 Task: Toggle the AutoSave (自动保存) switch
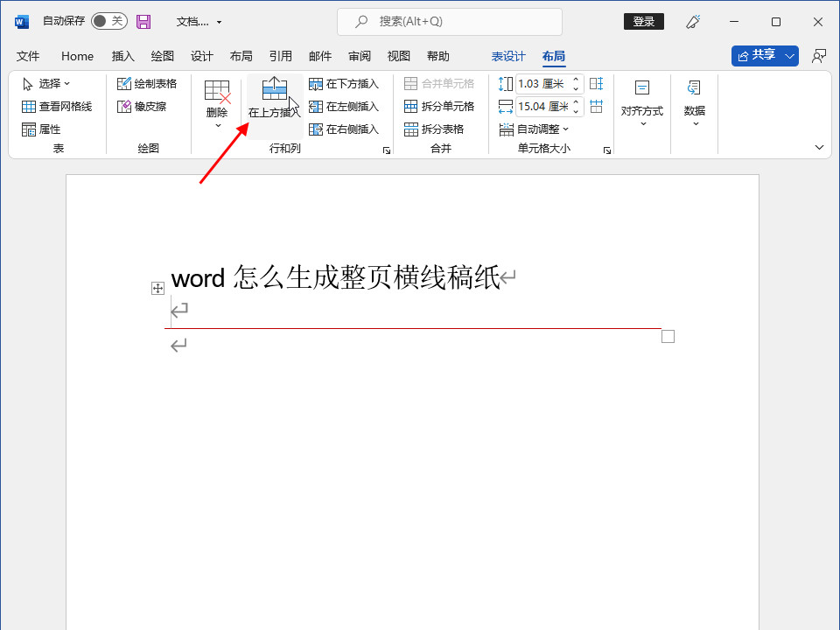[109, 21]
